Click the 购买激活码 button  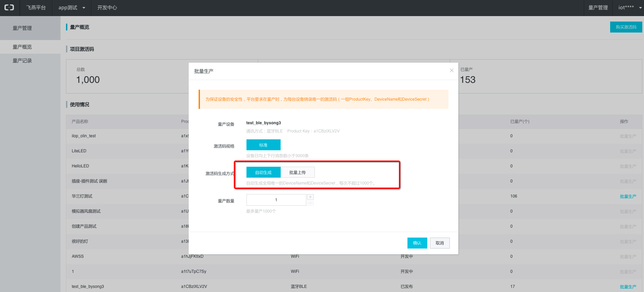click(x=626, y=27)
